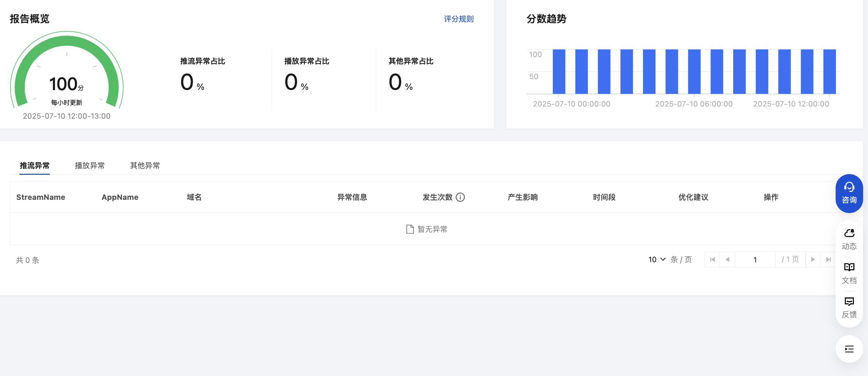
Task: Click the last blue bar in score trend
Action: tap(829, 71)
